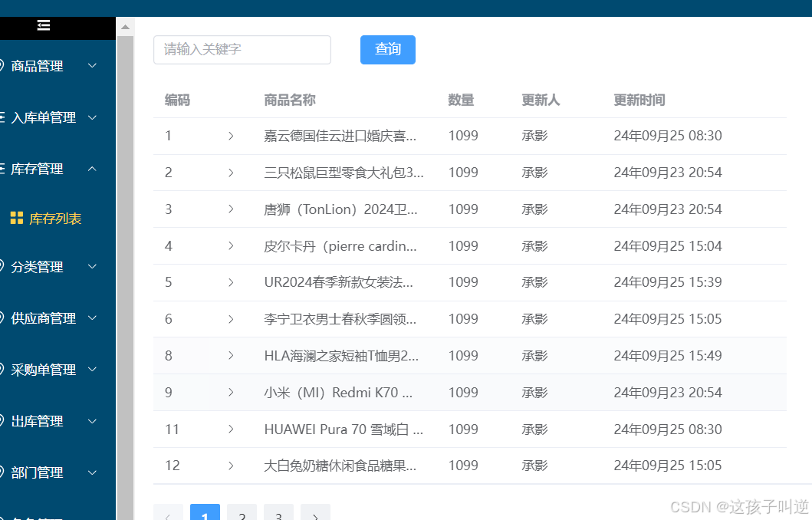Collapse sidebar with the hamburger icon

44,25
